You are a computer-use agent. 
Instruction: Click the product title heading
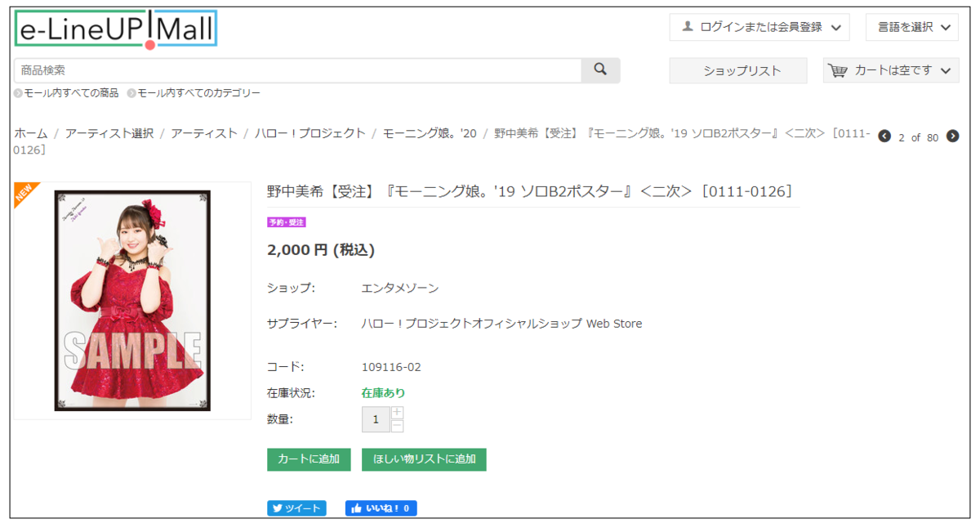point(530,191)
